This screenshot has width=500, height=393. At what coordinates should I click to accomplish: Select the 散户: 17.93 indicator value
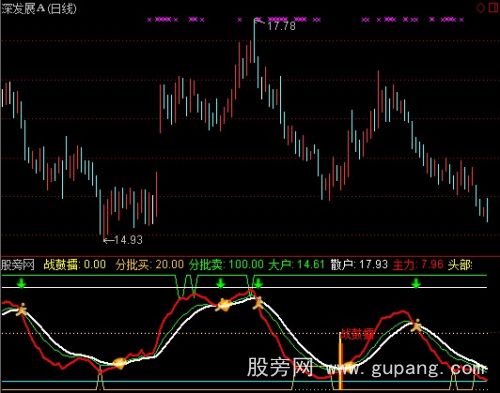[359, 265]
